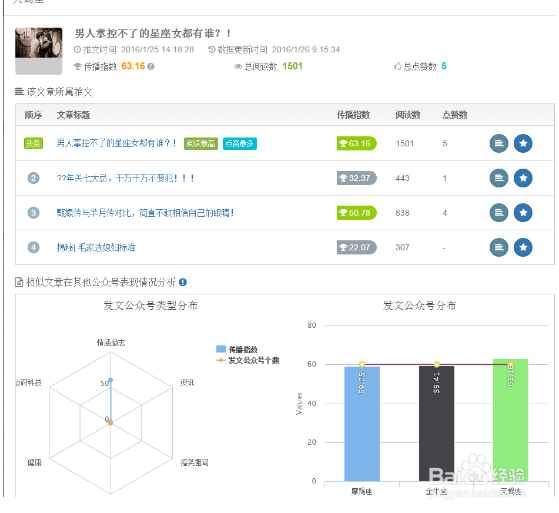This screenshot has height=513, width=559.
Task: Open the fourth article title link
Action: coord(96,247)
